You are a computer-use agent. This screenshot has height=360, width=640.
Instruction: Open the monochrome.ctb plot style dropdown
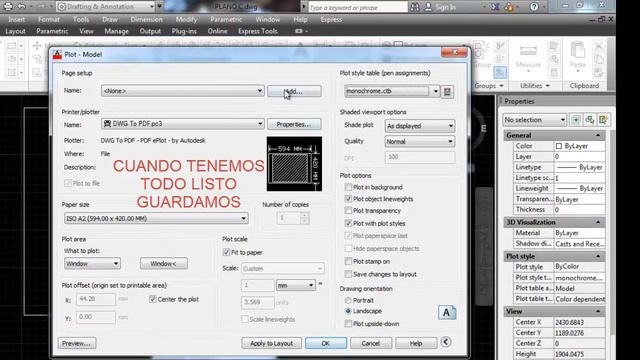pyautogui.click(x=391, y=91)
